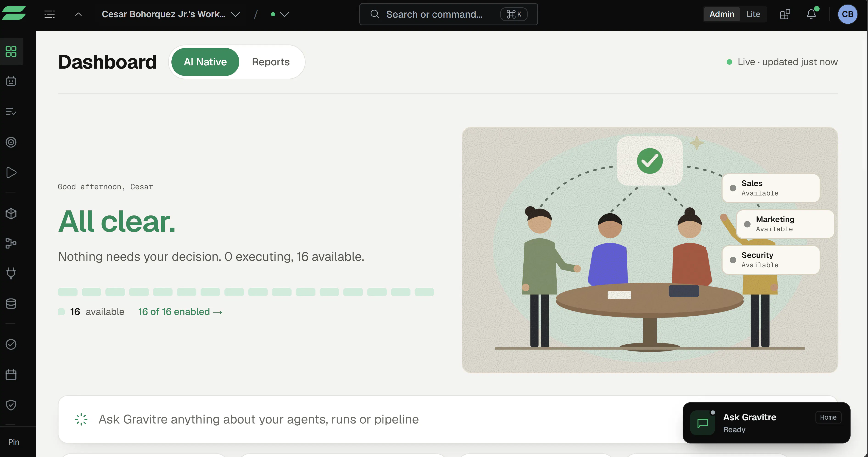Screen dimensions: 868x457
Task: Expand the green dot environment dropdown
Action: (x=280, y=14)
